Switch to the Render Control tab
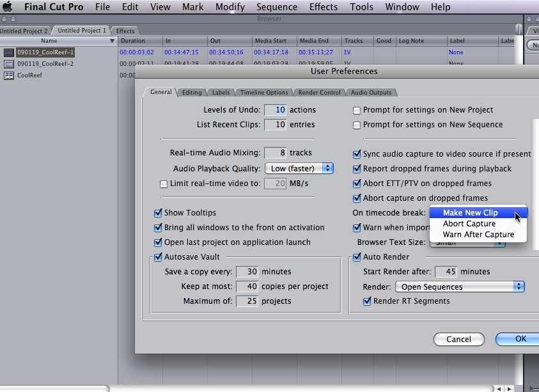This screenshot has height=392, width=539. [x=319, y=93]
